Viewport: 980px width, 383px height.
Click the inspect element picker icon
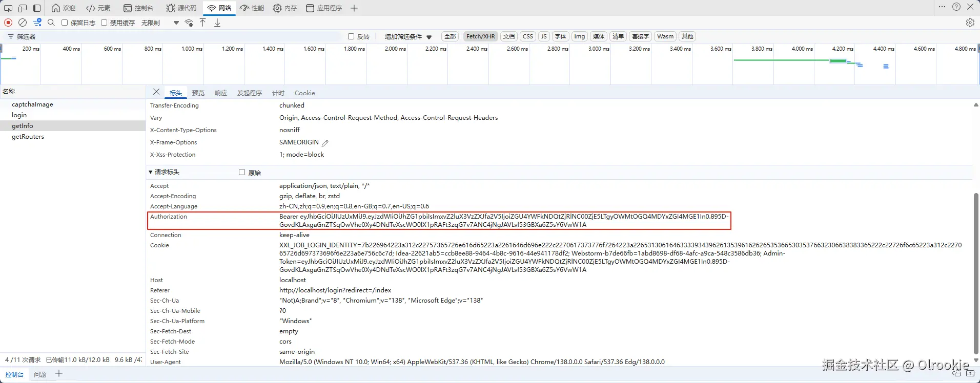pyautogui.click(x=8, y=8)
